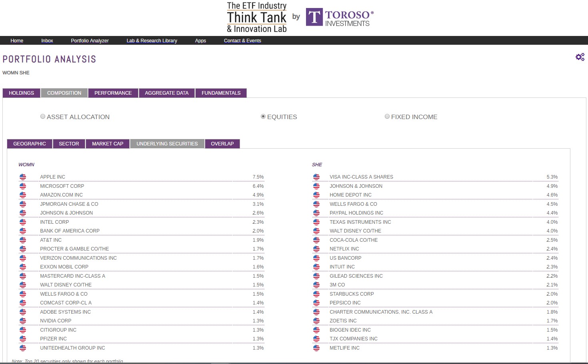The height and width of the screenshot is (364, 588).
Task: Click the flag beside ZOETIS INC
Action: click(316, 321)
